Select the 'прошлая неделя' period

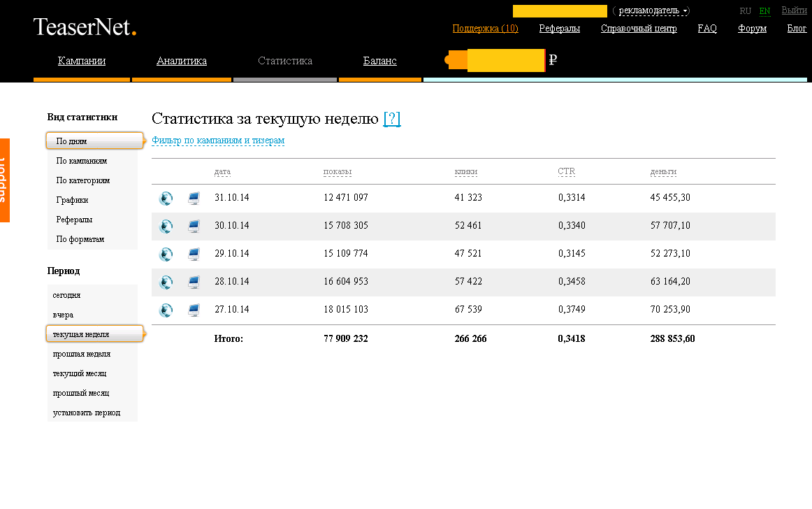81,354
